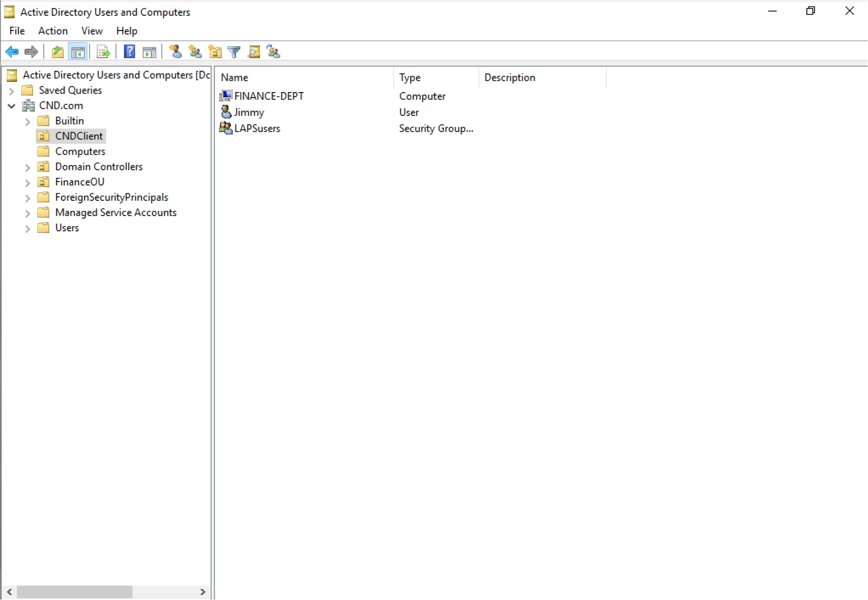Screen dimensions: 868x600
Task: Sort by the Name column header
Action: 305,77
